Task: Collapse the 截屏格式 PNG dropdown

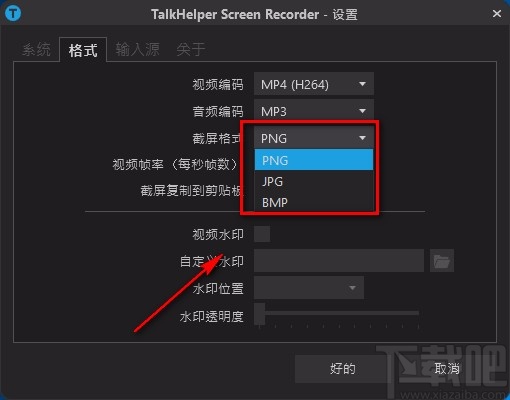Action: pyautogui.click(x=314, y=138)
